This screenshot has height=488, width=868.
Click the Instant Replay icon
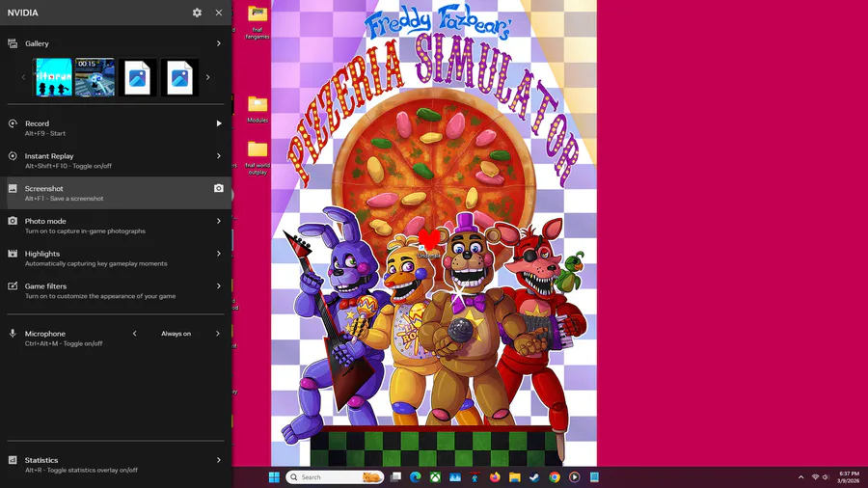point(13,156)
